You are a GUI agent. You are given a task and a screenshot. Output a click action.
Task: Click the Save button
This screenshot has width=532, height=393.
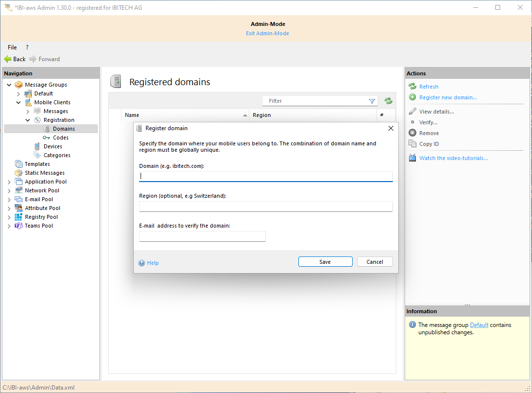(x=325, y=262)
